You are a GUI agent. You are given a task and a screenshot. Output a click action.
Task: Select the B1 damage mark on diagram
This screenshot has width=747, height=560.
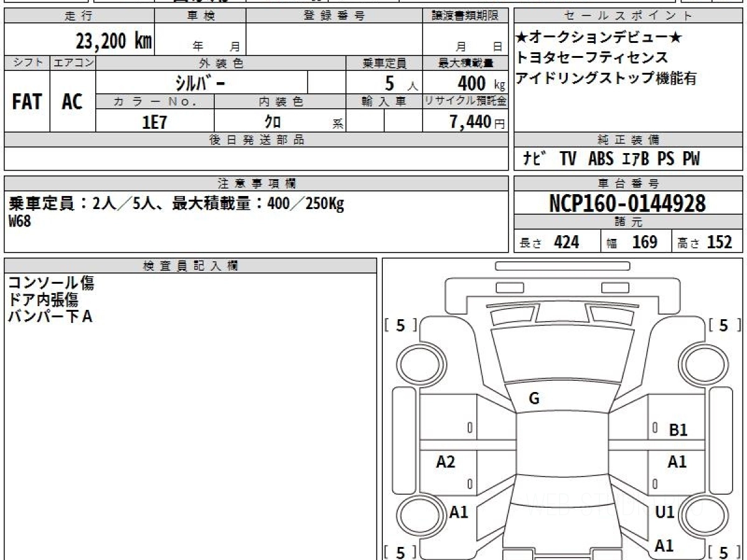click(x=679, y=430)
